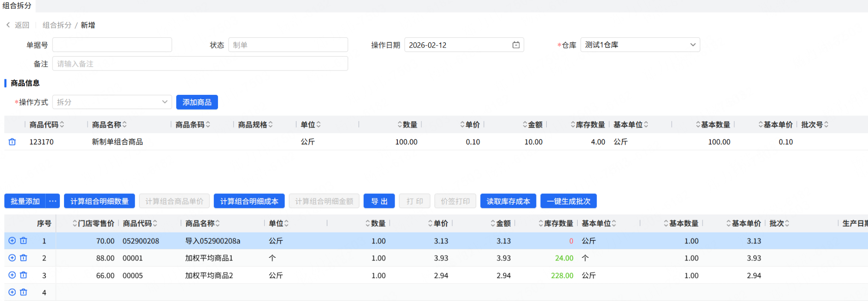This screenshot has width=868, height=301.
Task: Open more options next to 批量添加
Action: pyautogui.click(x=53, y=201)
